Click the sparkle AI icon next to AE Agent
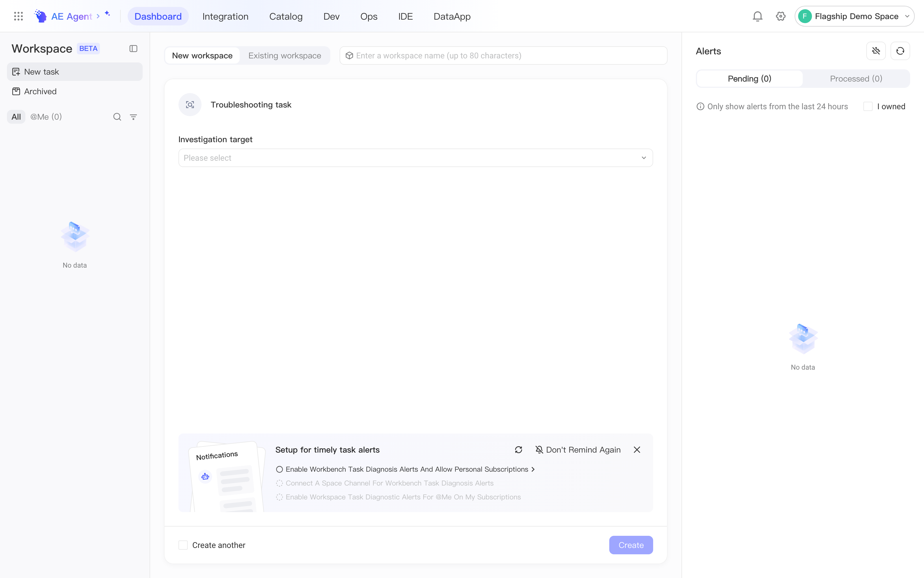This screenshot has width=924, height=578. pyautogui.click(x=108, y=14)
